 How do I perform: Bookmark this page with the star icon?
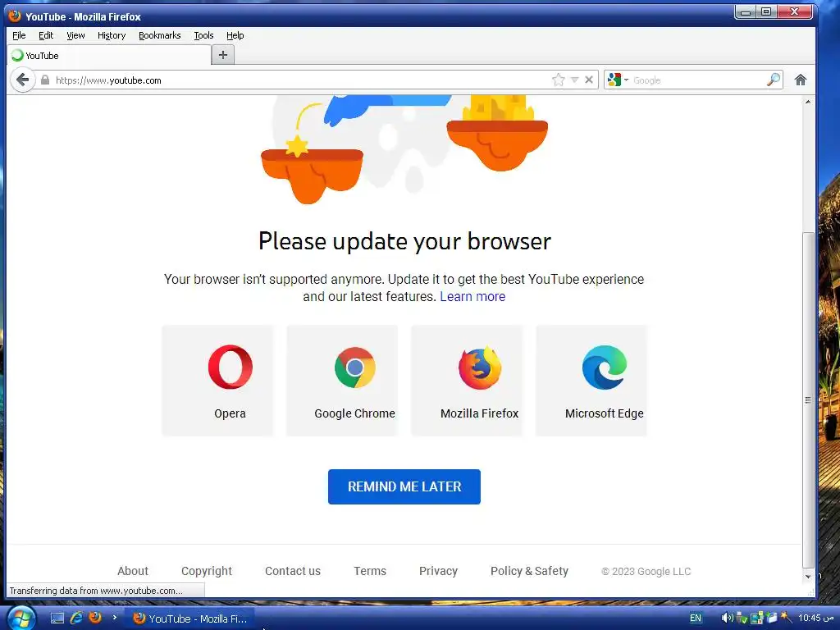pos(558,80)
